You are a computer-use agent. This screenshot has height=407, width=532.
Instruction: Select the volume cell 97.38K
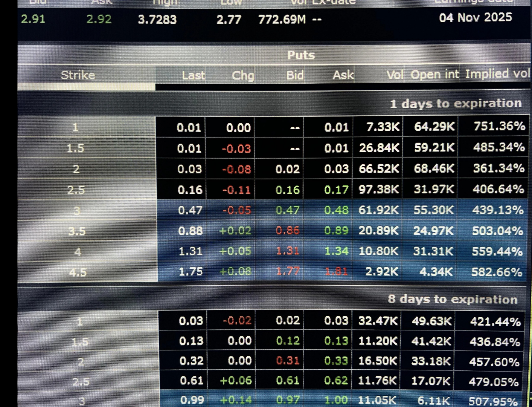click(x=378, y=189)
